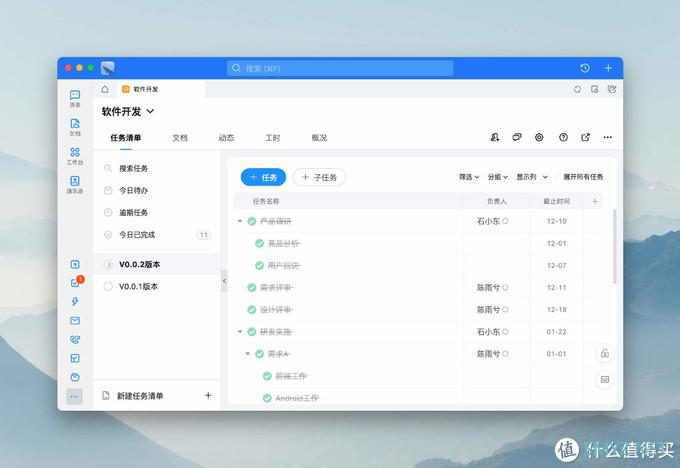Screen dimensions: 680x468
Task: Click the more (…) button in left sidebar
Action: [x=74, y=396]
